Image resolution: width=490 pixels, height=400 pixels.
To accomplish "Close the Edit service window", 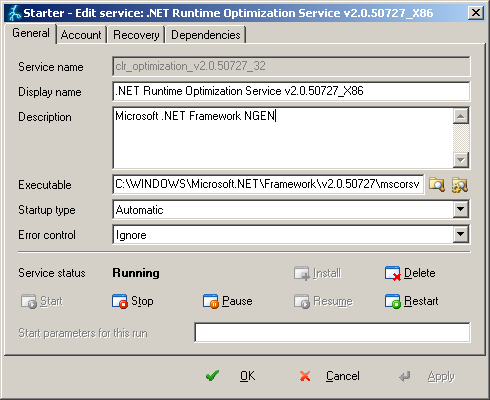I will pos(476,13).
